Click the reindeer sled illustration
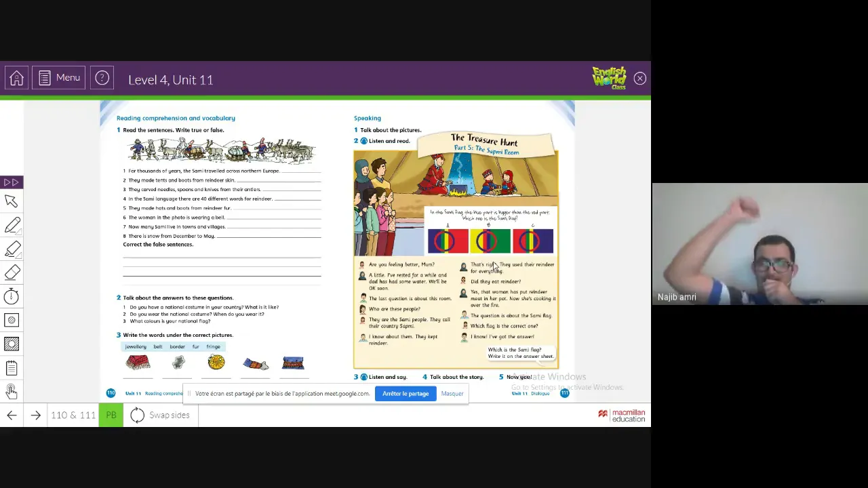Viewport: 868px width, 488px height. [x=222, y=150]
